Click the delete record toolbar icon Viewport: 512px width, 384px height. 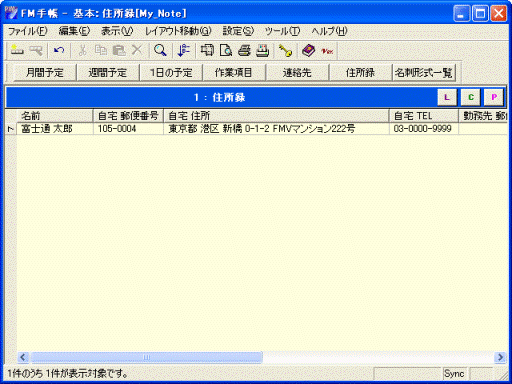tap(36, 50)
